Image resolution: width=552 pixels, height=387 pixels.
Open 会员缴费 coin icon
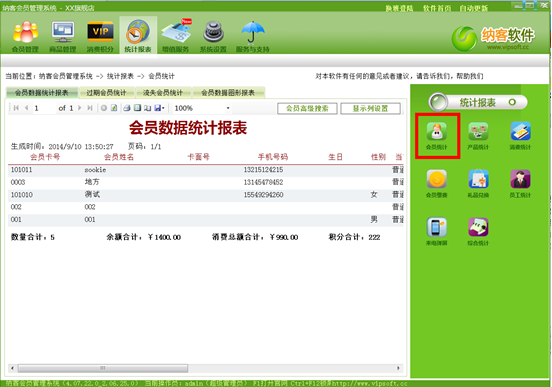[x=437, y=183]
